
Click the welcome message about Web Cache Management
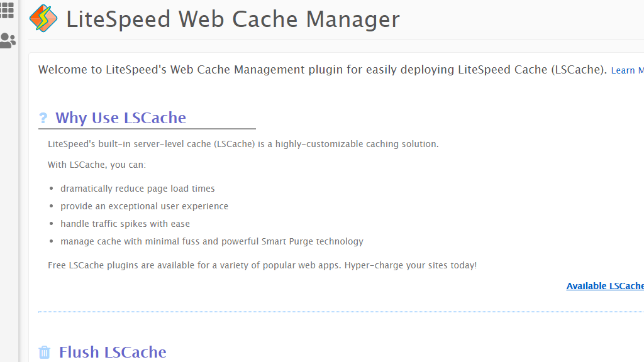pyautogui.click(x=323, y=70)
